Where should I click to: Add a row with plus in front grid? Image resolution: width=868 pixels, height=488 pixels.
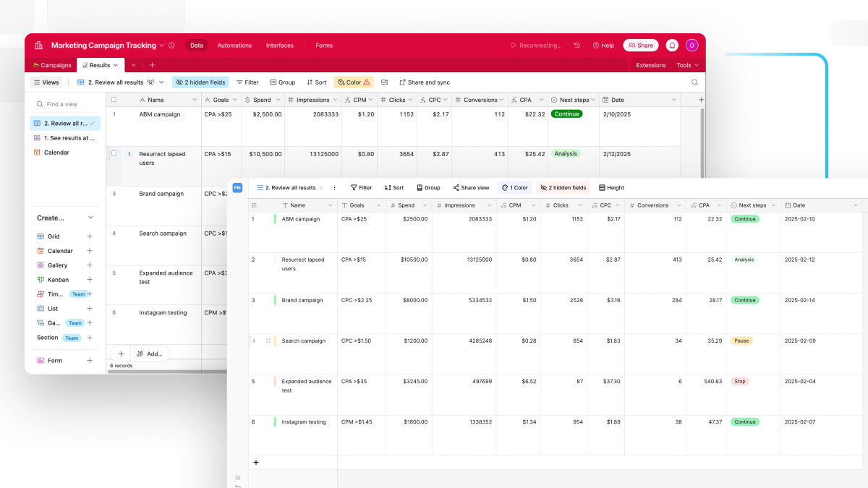tap(255, 463)
